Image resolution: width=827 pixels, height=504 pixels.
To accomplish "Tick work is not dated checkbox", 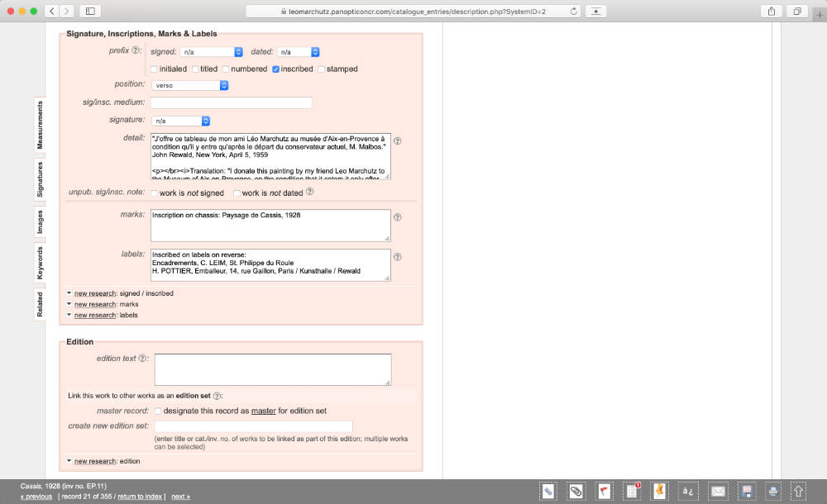I will (237, 193).
